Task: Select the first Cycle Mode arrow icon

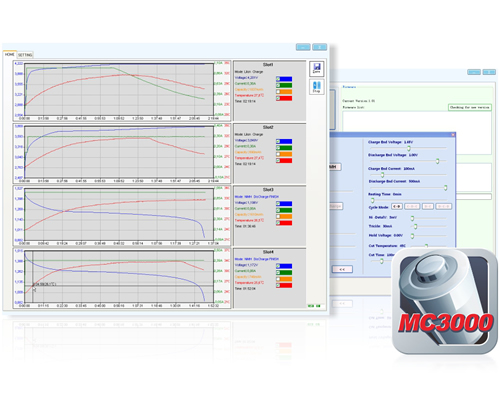Action: pyautogui.click(x=397, y=207)
